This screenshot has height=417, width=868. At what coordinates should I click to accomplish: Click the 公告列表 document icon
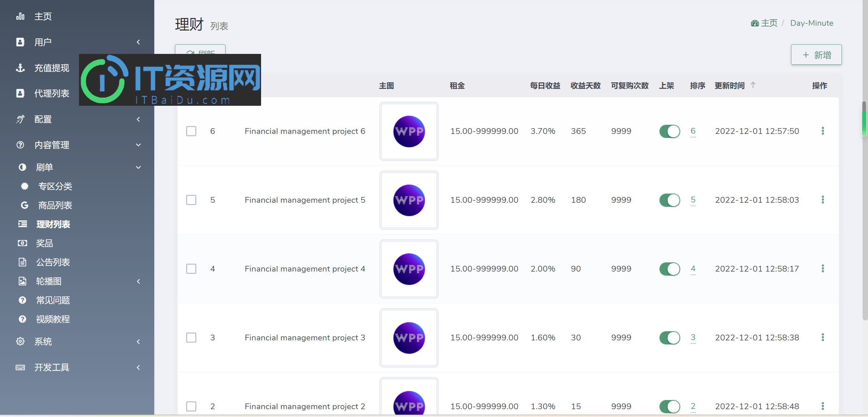click(22, 262)
